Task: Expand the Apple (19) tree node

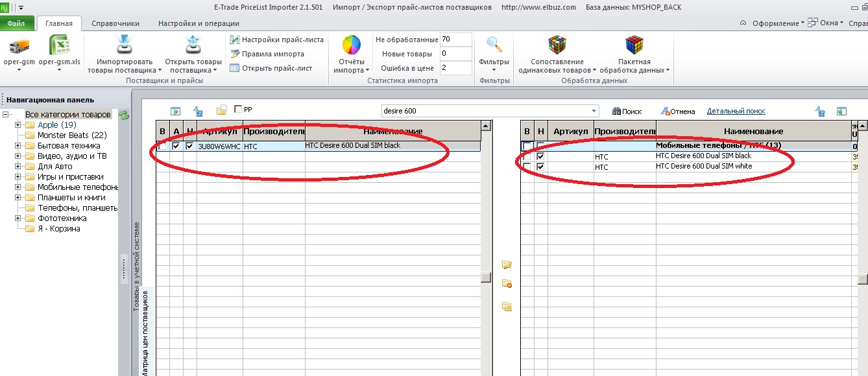Action: 18,125
